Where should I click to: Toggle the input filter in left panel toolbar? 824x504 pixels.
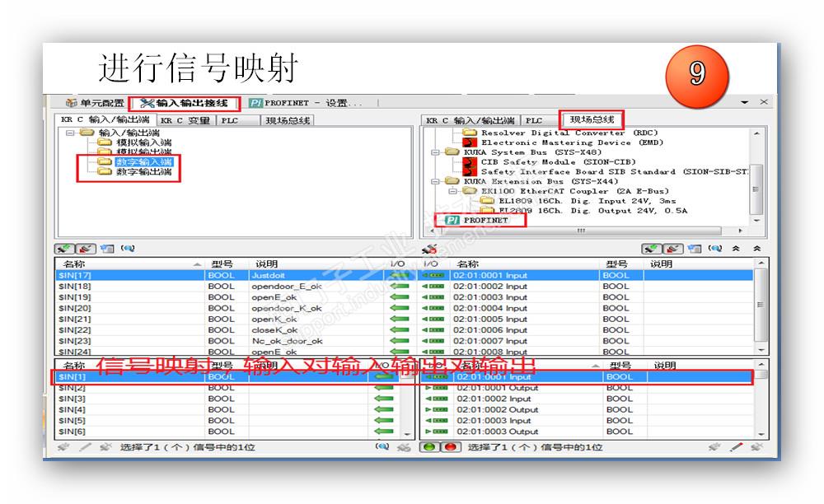pyautogui.click(x=64, y=249)
